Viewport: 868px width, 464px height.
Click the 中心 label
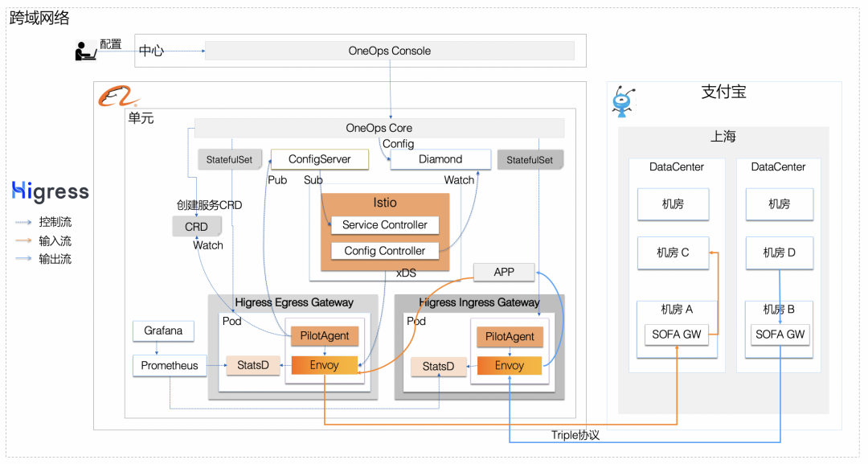coord(151,51)
